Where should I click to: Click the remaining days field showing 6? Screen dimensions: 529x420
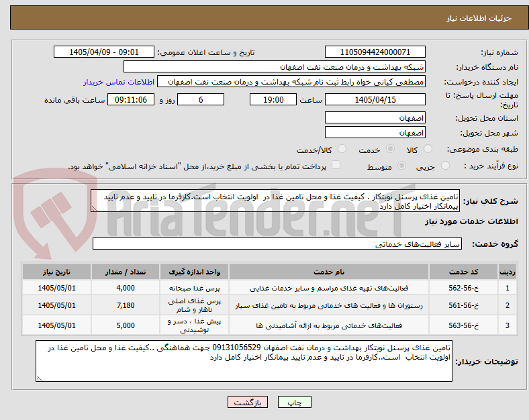tap(201, 99)
